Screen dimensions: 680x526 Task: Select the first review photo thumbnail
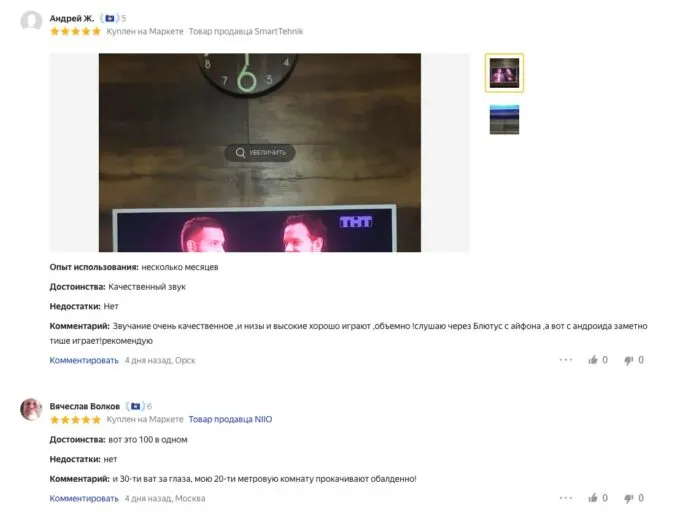pyautogui.click(x=504, y=73)
